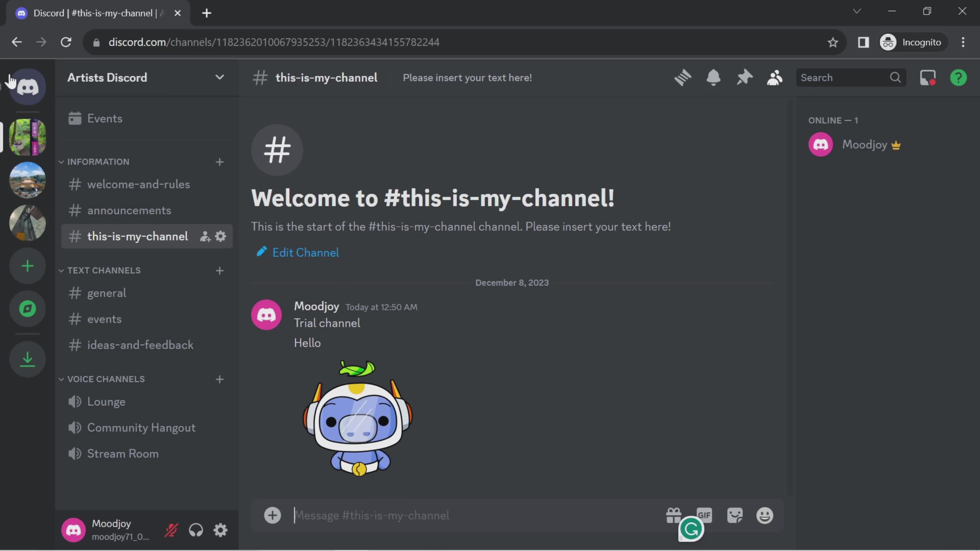Select the second server avatar with temple

[27, 180]
